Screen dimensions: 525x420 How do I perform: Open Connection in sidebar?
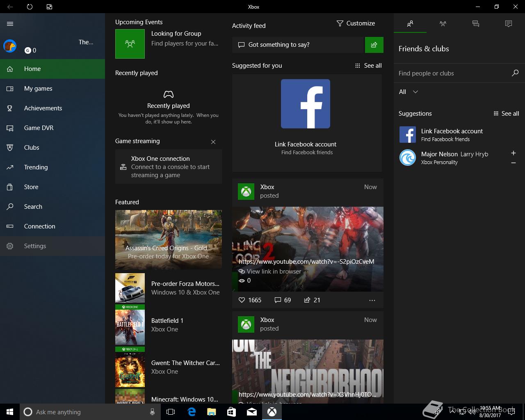coord(52,226)
